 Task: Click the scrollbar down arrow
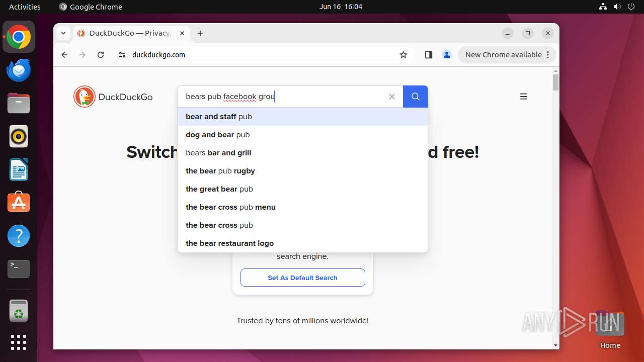[555, 345]
